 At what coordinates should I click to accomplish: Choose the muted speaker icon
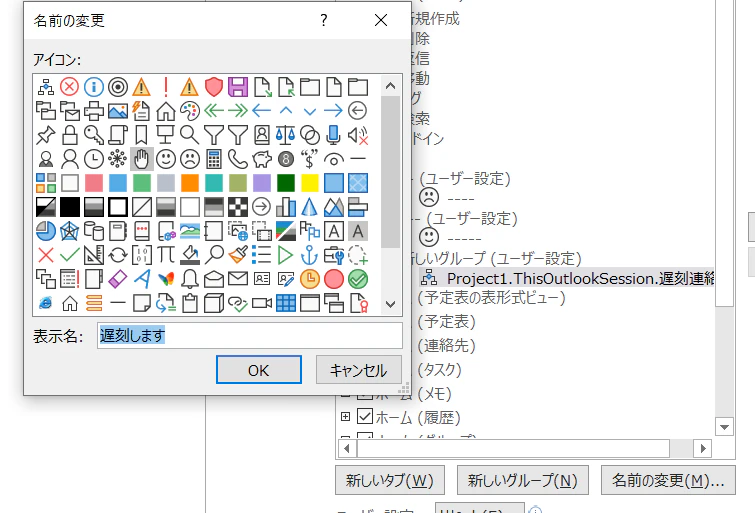358,135
